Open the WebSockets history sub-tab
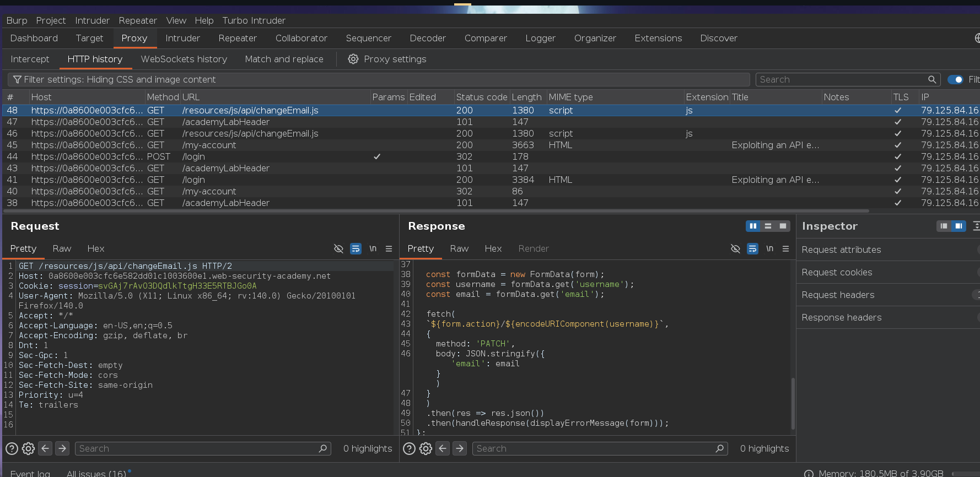The width and height of the screenshot is (980, 477). tap(184, 59)
